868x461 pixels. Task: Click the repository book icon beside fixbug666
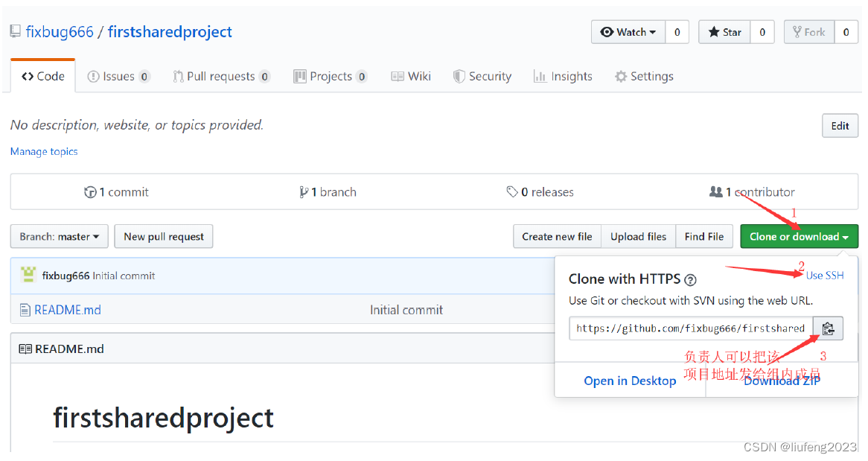point(16,31)
